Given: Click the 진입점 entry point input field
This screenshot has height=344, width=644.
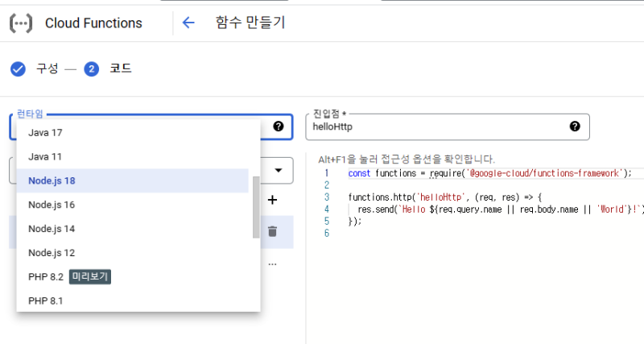Looking at the screenshot, I should (x=435, y=127).
